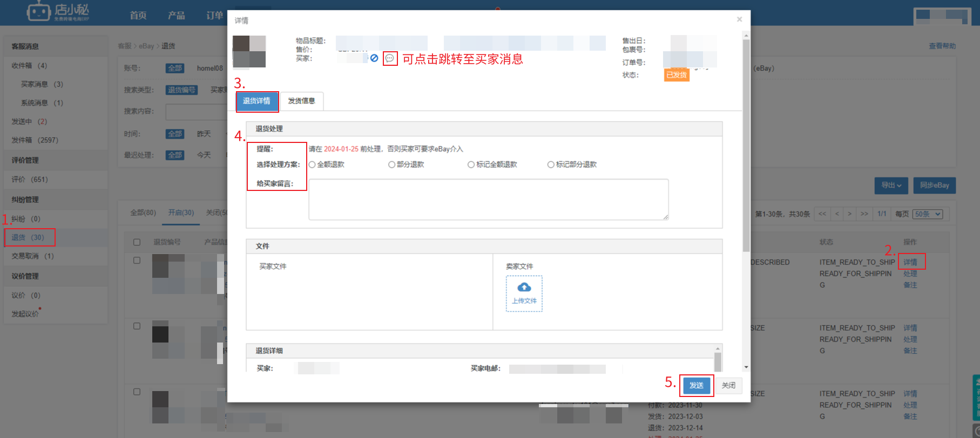The image size is (980, 438).
Task: Switch to the 退货详情 tab
Action: click(256, 101)
